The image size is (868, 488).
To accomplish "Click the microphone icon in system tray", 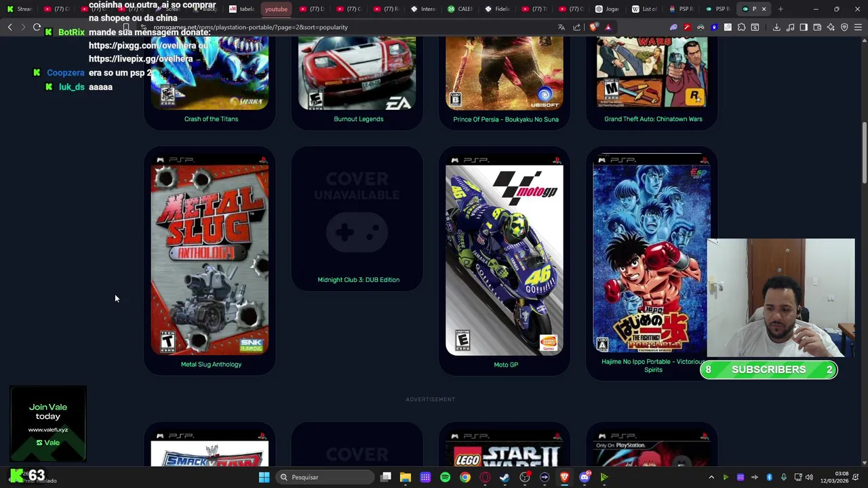I will click(x=783, y=477).
